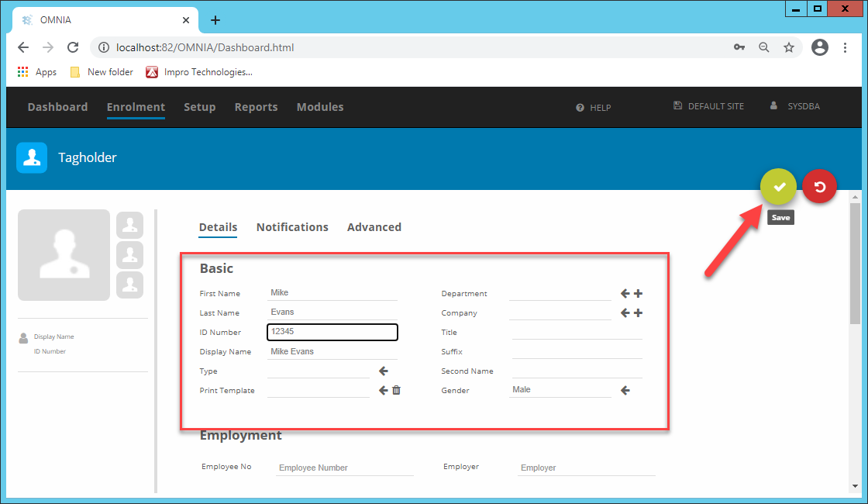This screenshot has width=868, height=504.
Task: Click the Gender field showing Male
Action: [560, 390]
